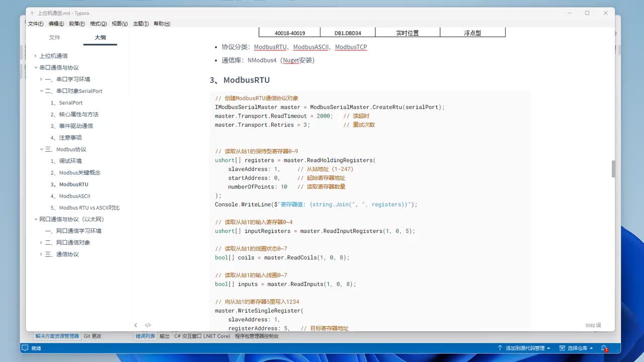Image resolution: width=644 pixels, height=362 pixels.
Task: Jump to 2、核心属性与方法 in the outline
Action: 74,114
